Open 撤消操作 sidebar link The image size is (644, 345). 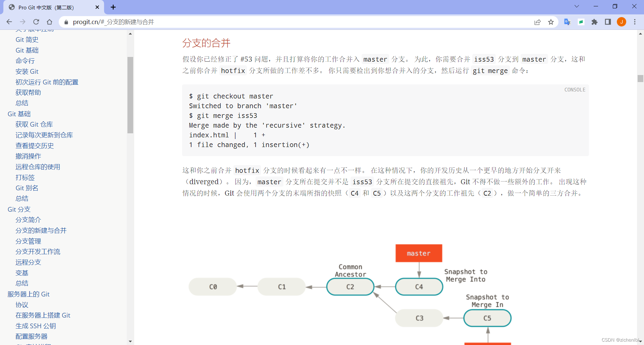click(28, 156)
